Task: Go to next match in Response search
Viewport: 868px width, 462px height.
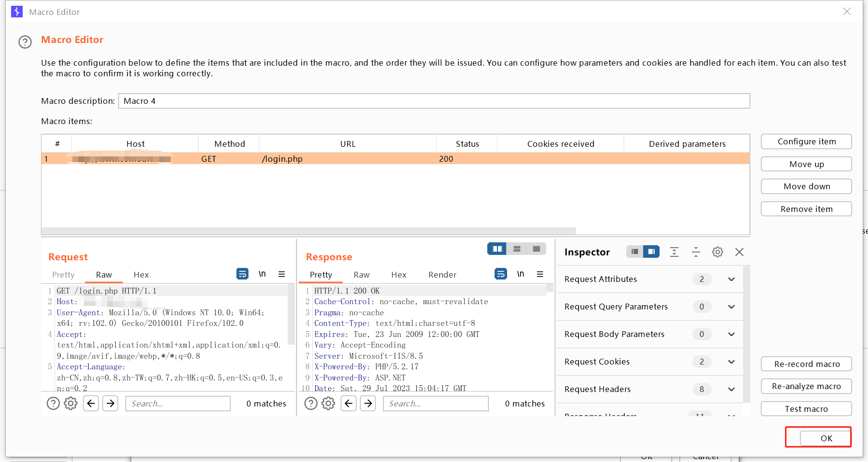Action: 368,403
